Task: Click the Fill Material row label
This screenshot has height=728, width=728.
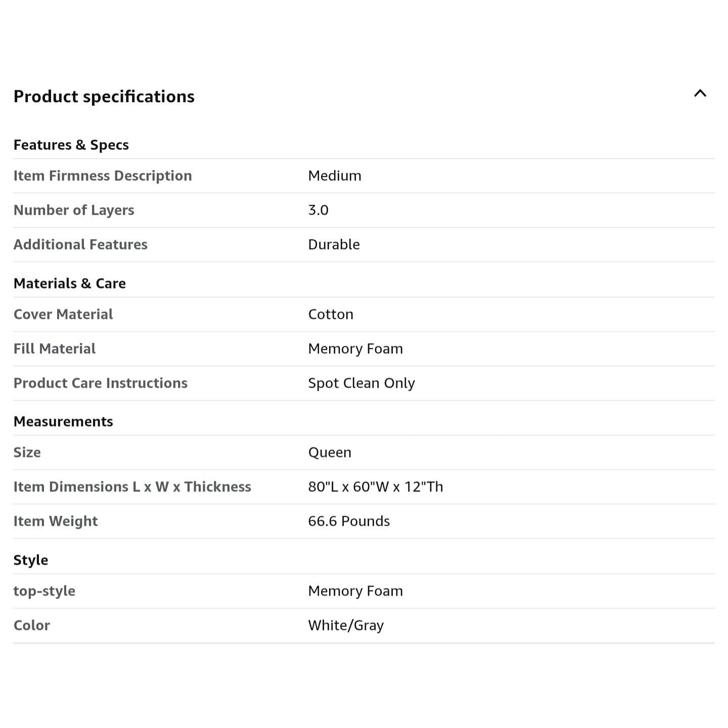Action: pos(55,349)
